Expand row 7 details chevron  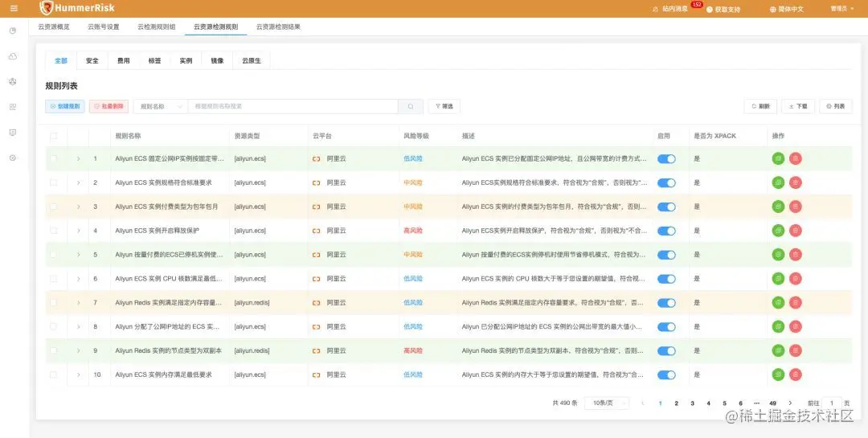[78, 303]
